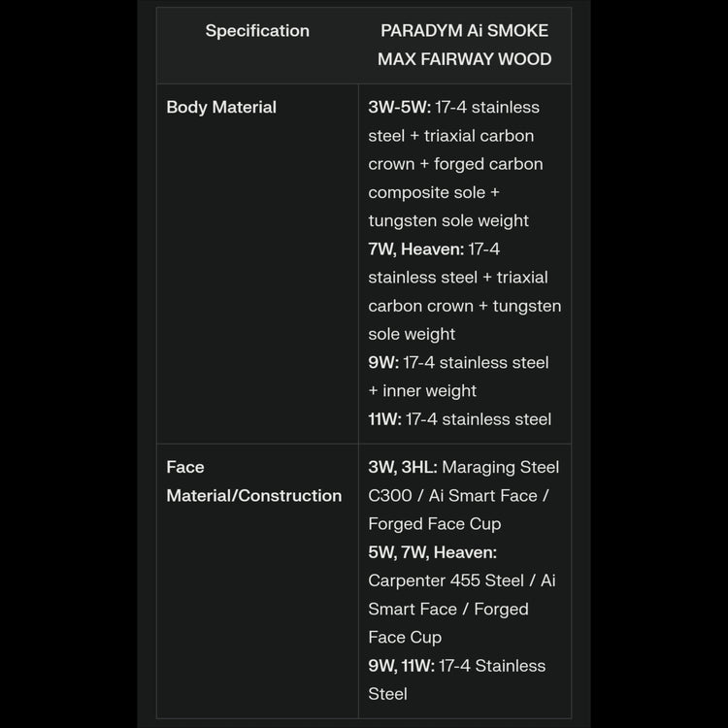Click the bold "11W:" label
The height and width of the screenshot is (728, 728).
pos(384,419)
